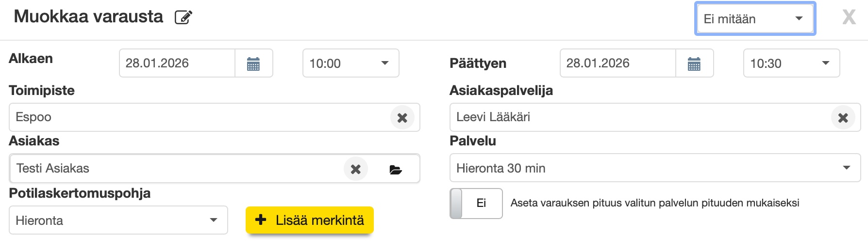868x252 pixels.
Task: Open the Alkaen date calendar picker
Action: (253, 63)
